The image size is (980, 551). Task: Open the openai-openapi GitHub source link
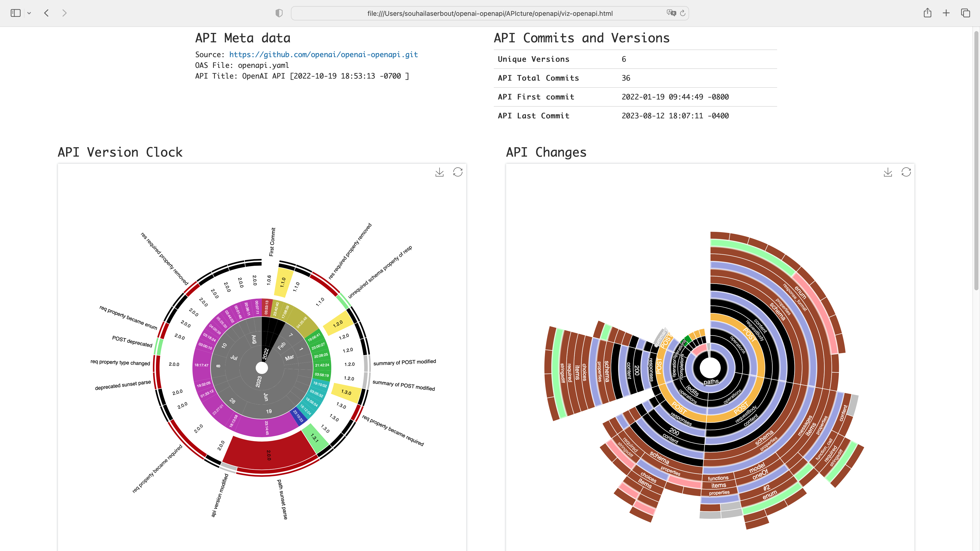pyautogui.click(x=323, y=54)
